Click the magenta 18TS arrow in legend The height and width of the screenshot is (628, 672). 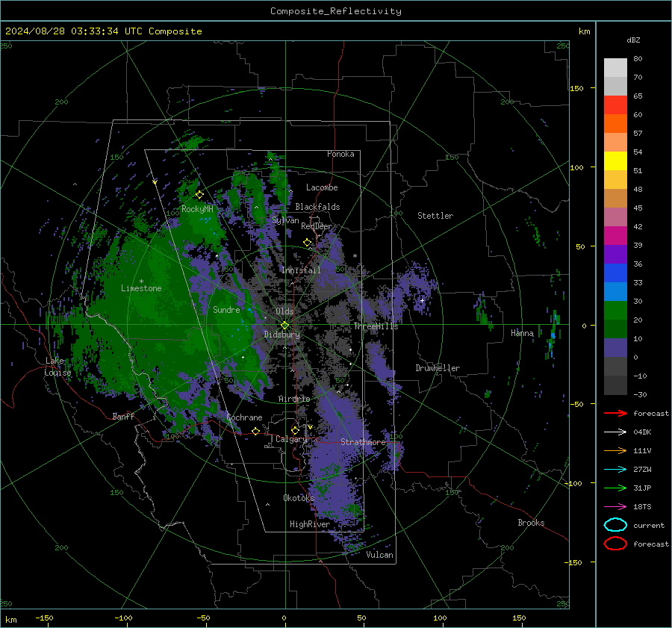pos(615,507)
